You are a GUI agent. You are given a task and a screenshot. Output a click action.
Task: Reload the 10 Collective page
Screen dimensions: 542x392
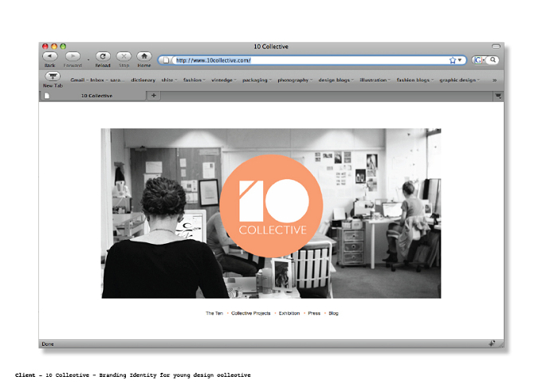click(x=103, y=56)
